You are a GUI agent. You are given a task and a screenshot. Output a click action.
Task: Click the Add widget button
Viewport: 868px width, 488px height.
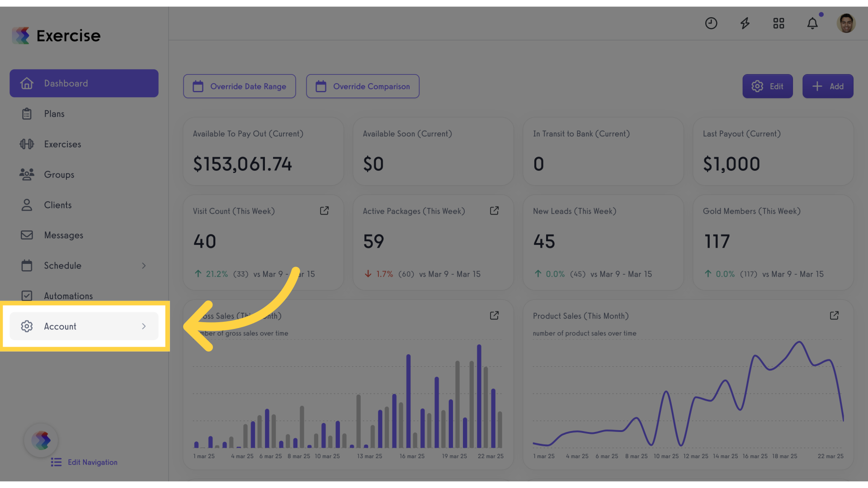[828, 86]
